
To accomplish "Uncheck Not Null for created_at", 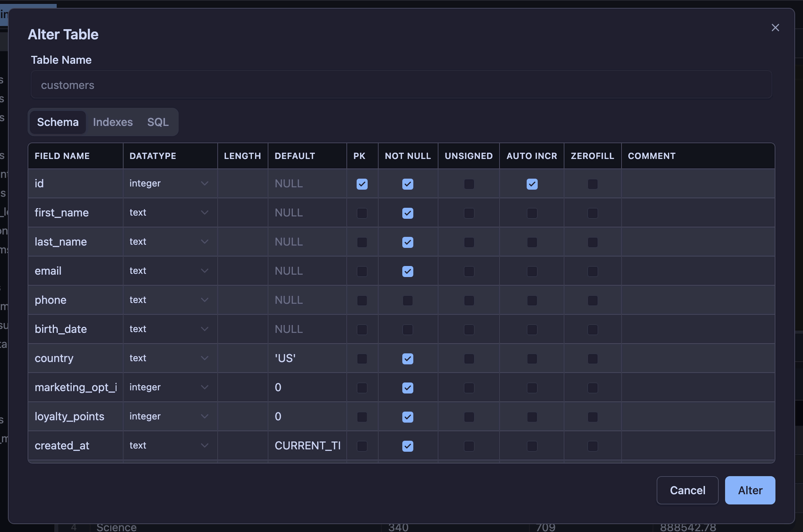I will [x=408, y=446].
